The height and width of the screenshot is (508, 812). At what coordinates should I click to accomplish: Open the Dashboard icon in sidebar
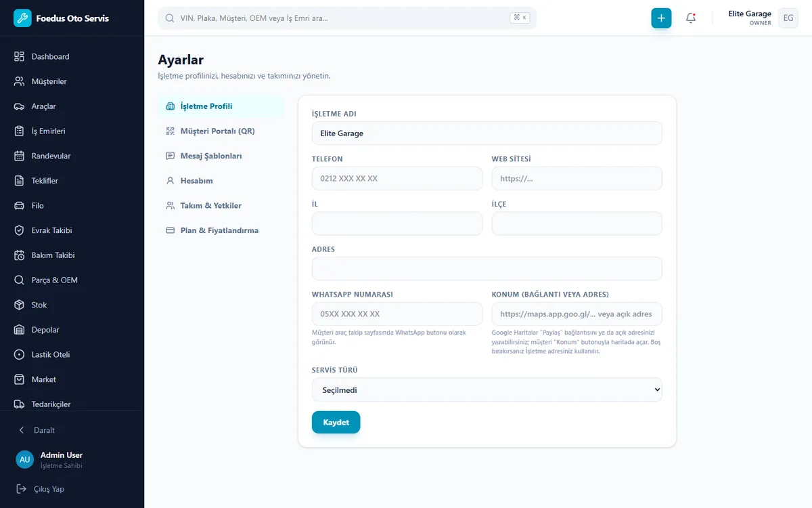(x=19, y=57)
